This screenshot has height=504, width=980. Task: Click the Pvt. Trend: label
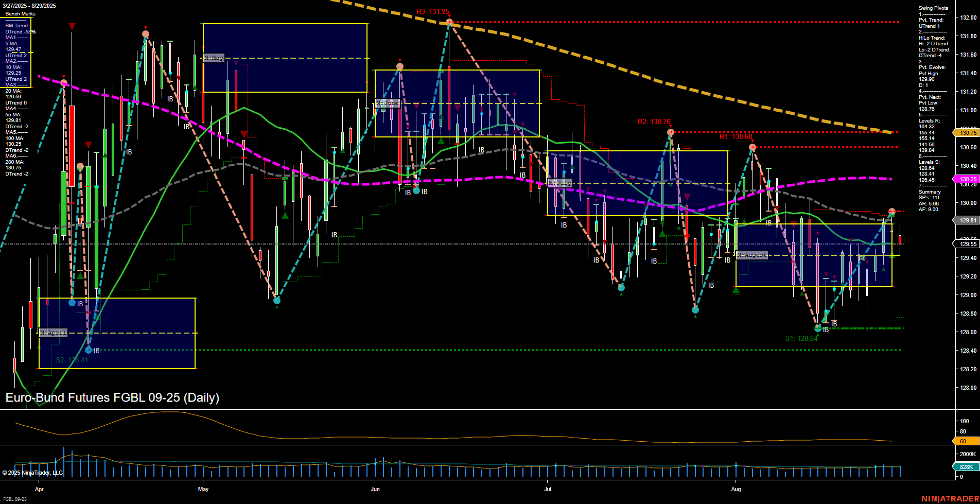(x=931, y=20)
